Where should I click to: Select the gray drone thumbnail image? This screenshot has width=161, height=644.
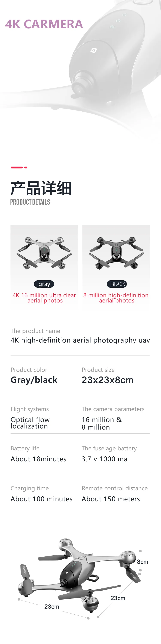44,253
